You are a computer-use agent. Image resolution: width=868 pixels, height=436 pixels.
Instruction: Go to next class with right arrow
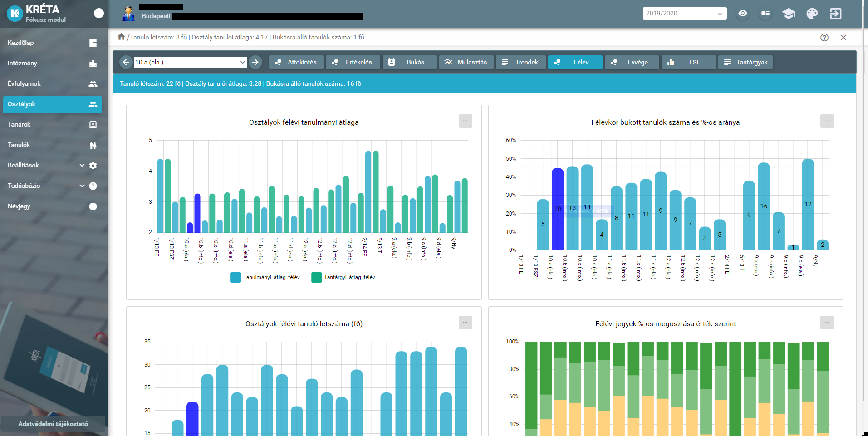click(x=255, y=62)
